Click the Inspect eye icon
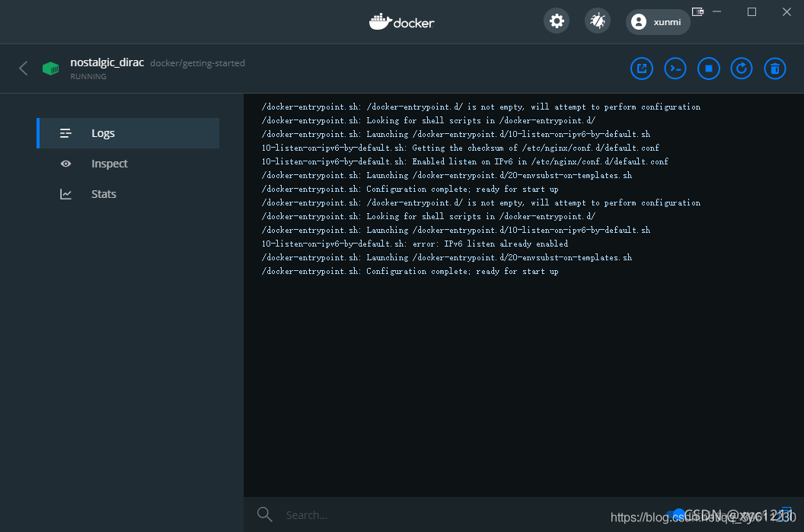This screenshot has height=532, width=804. 65,164
